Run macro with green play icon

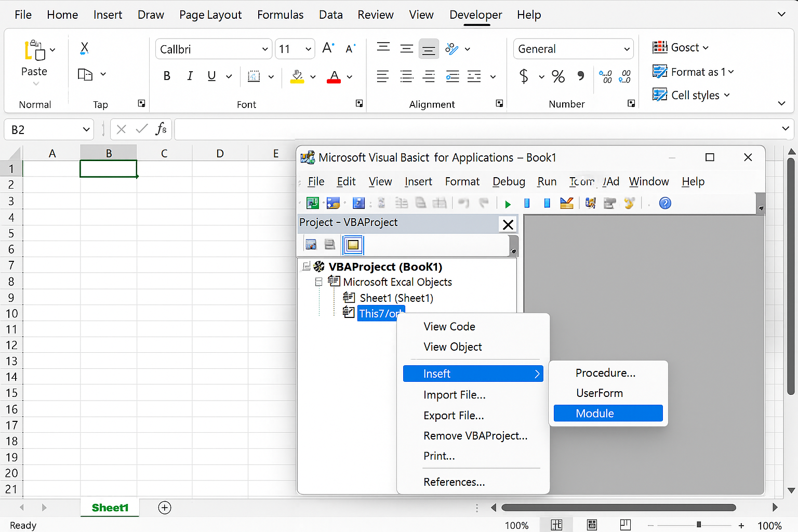coord(508,204)
